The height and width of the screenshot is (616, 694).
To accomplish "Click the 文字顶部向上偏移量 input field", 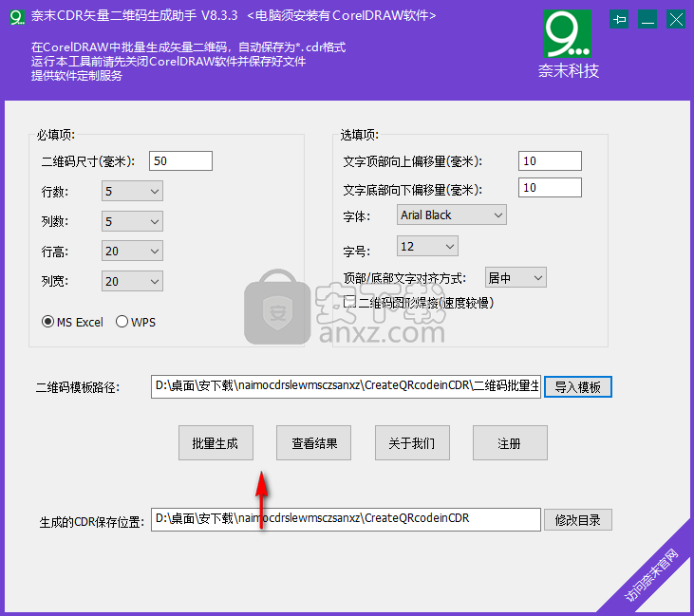I will [550, 160].
